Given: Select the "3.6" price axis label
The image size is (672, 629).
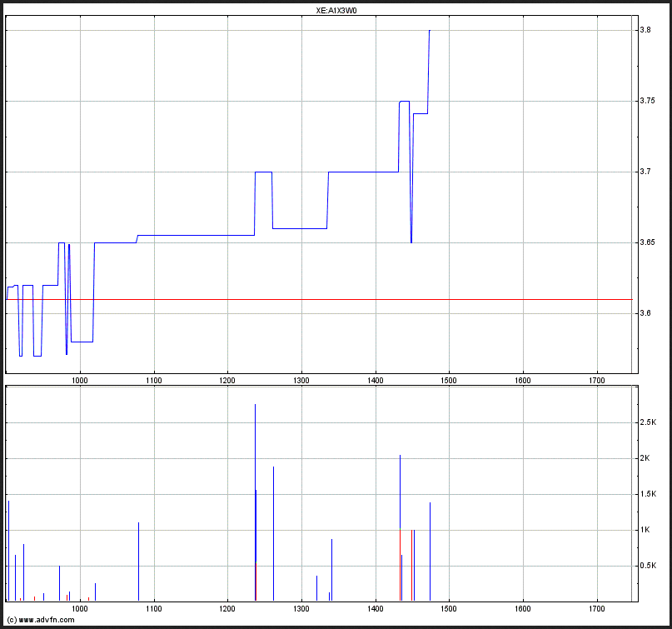Looking at the screenshot, I should [x=645, y=313].
